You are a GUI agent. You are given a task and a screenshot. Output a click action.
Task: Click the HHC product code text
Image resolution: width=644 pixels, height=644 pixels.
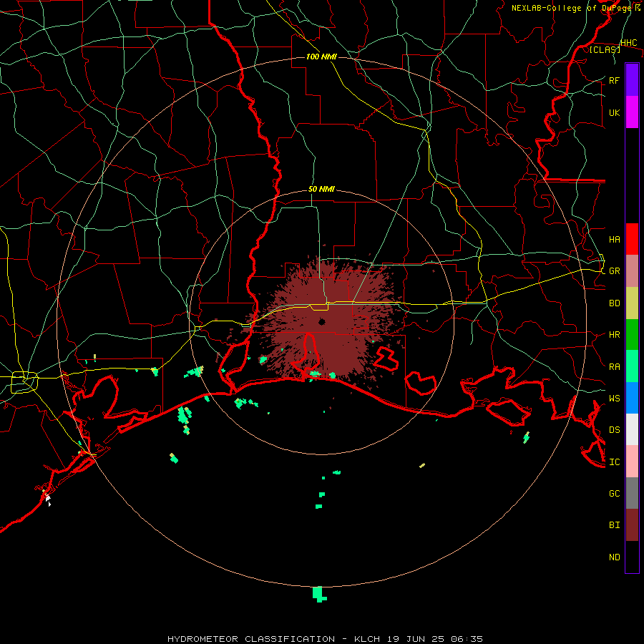628,42
